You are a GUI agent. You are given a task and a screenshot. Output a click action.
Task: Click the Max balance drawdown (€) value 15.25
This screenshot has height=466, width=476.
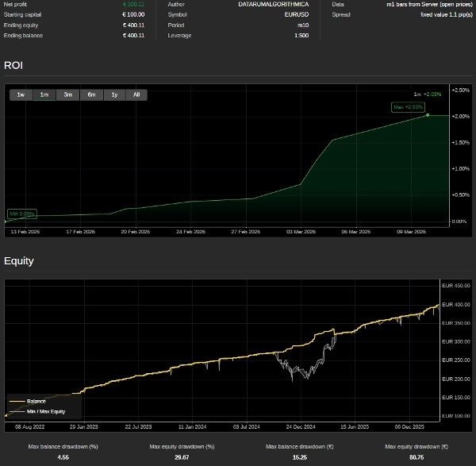point(301,457)
